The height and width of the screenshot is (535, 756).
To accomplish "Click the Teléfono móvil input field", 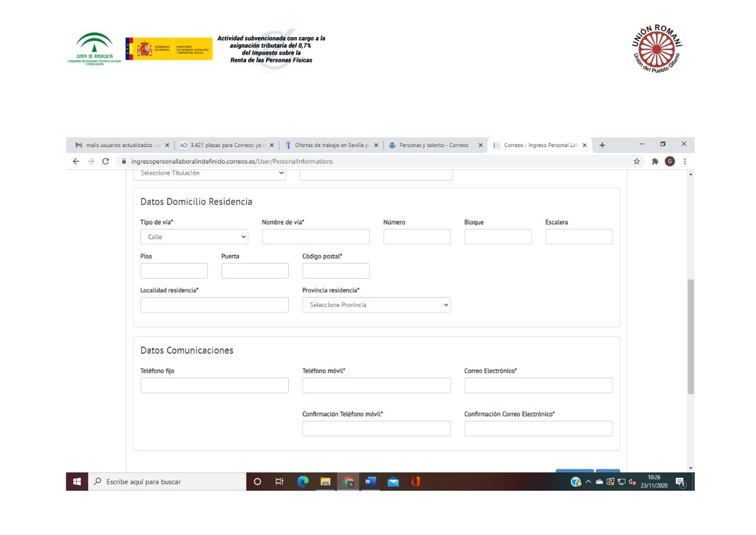I will 376,385.
